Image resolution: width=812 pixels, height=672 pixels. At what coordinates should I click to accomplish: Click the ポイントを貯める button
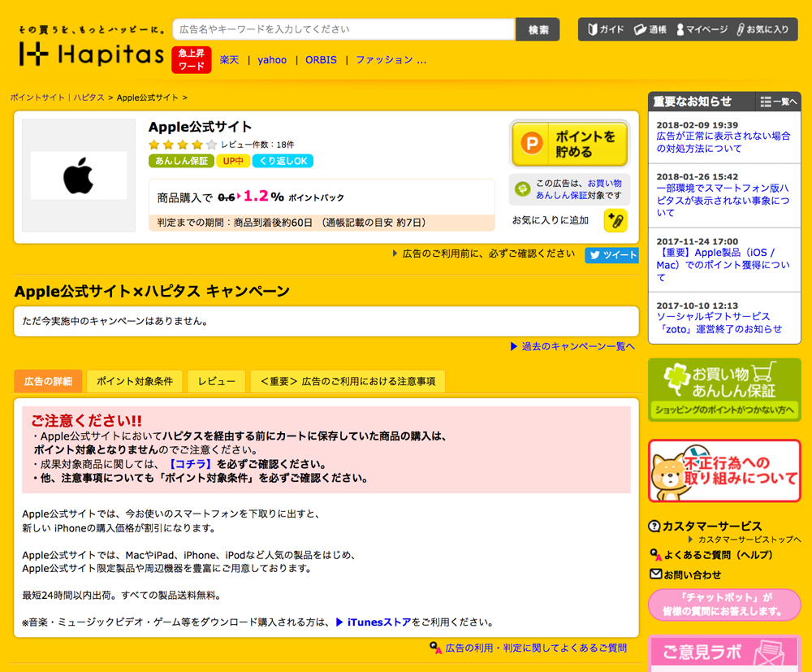569,144
